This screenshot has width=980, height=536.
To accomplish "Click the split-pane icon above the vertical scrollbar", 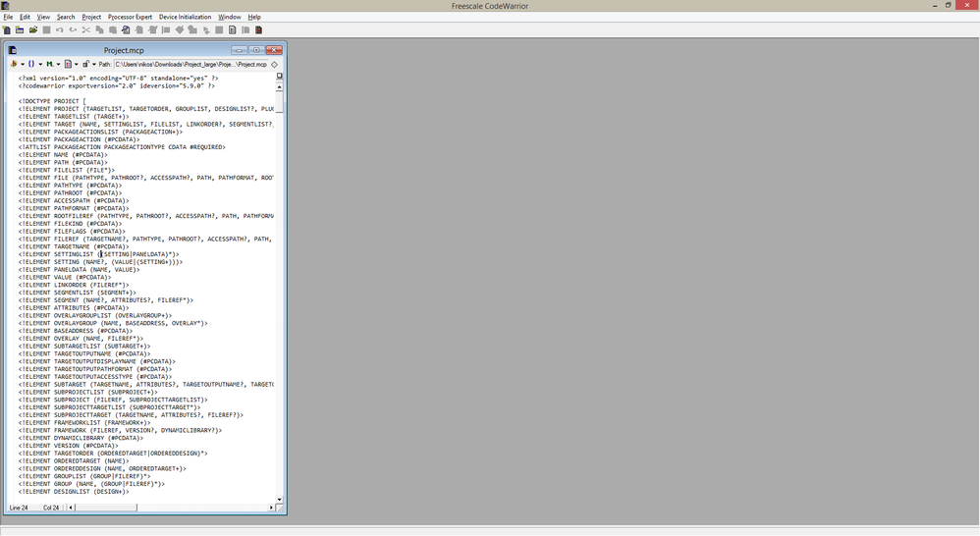I will coord(280,77).
